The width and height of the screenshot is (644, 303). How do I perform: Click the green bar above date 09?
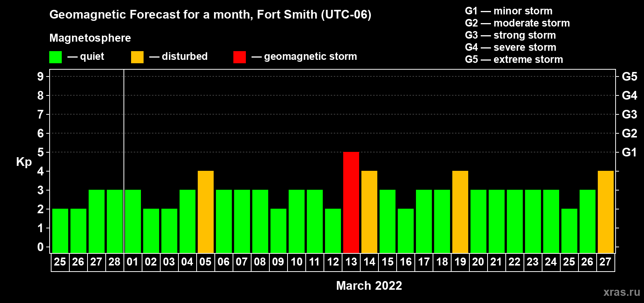(x=278, y=231)
